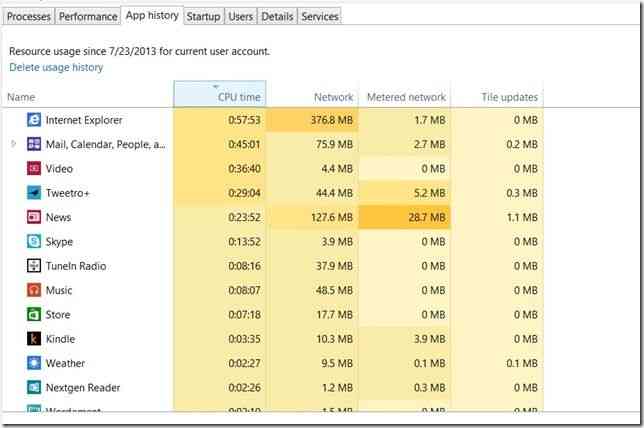644x428 pixels.
Task: Click Metered network value 28.7 MB
Action: point(427,217)
